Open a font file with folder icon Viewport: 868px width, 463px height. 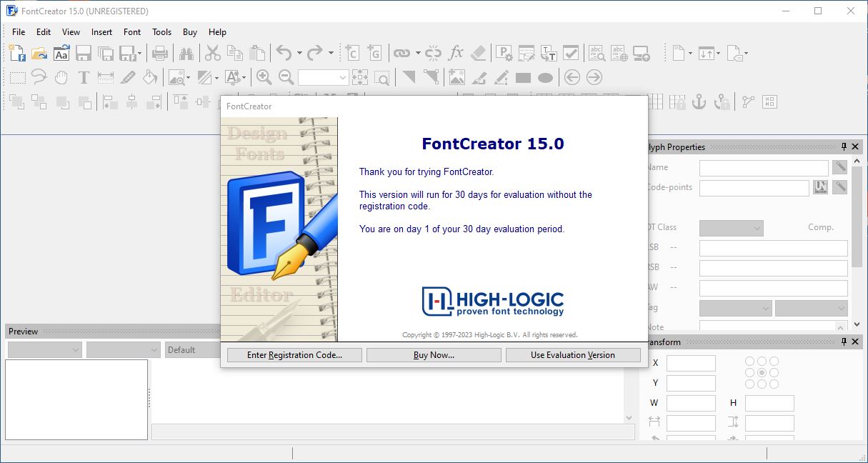(39, 52)
